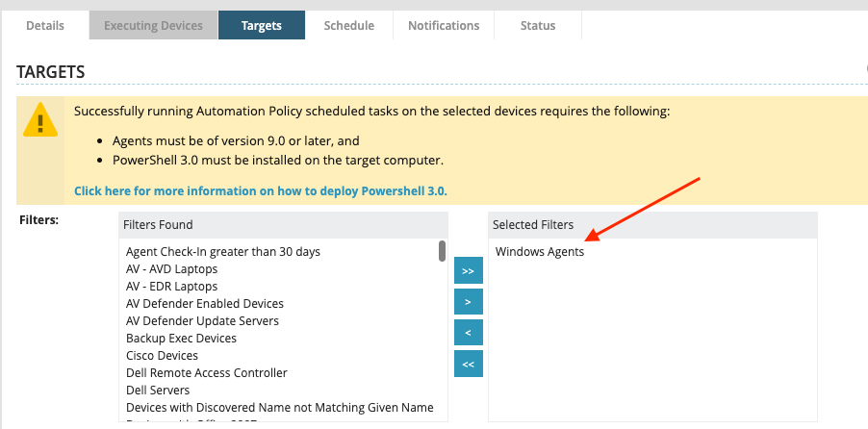Select the Targets tab
This screenshot has width=868, height=429.
pos(262,26)
